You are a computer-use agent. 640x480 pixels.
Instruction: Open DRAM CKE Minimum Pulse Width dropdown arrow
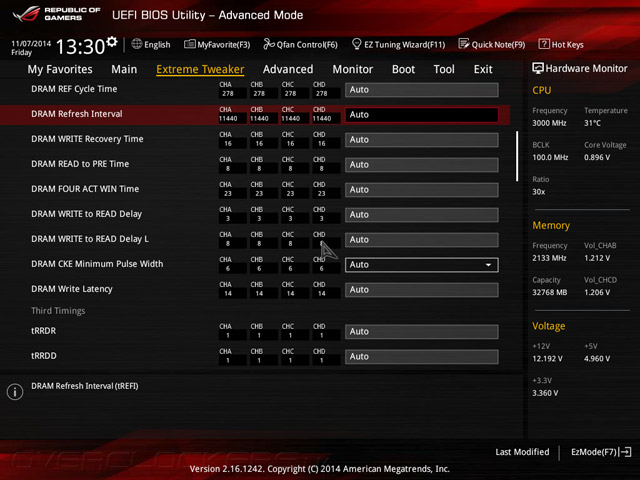click(x=488, y=265)
